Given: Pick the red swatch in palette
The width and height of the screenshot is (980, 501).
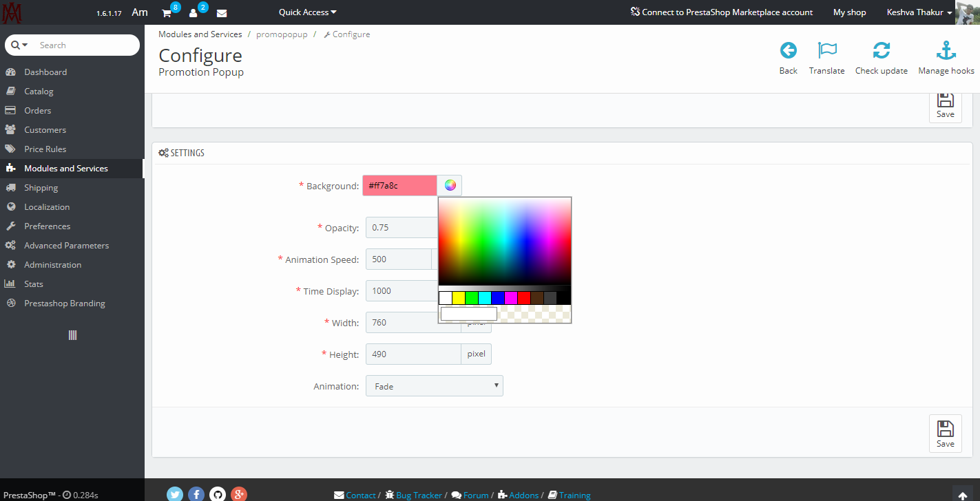Looking at the screenshot, I should (524, 298).
